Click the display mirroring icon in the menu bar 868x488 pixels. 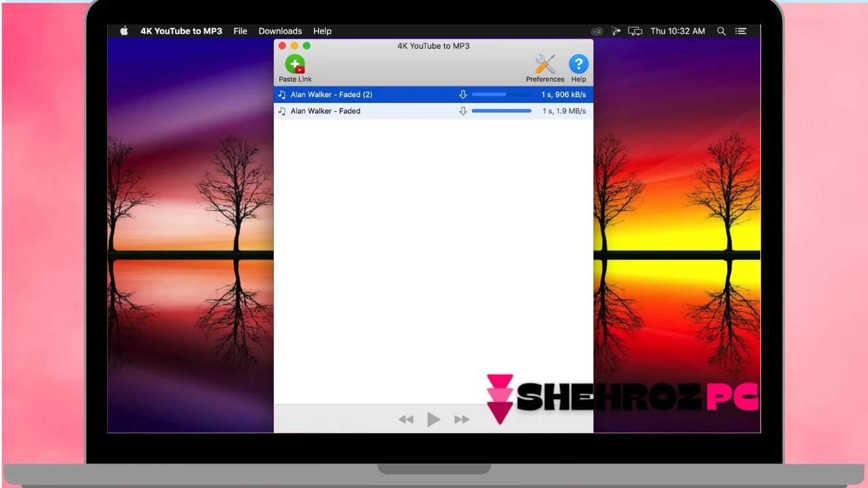point(635,31)
